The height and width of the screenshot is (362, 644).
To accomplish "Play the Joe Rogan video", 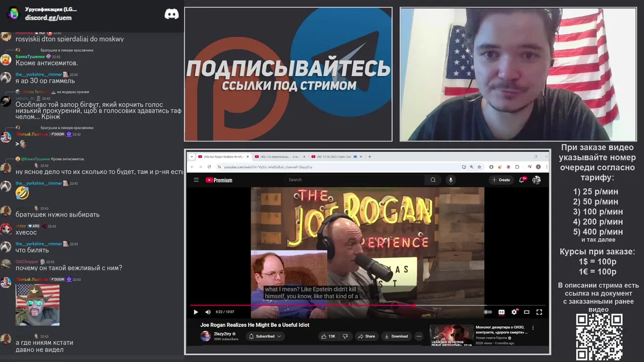I will [x=196, y=312].
